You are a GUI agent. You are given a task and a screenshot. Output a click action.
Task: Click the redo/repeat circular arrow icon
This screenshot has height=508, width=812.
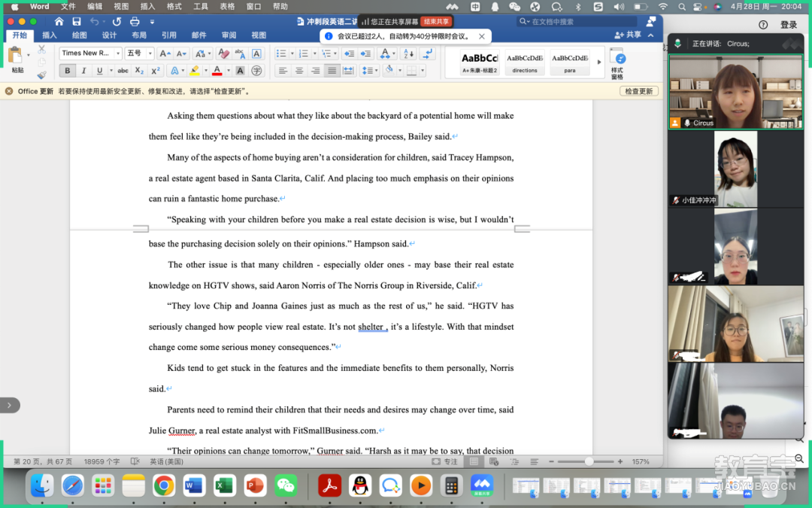tap(117, 22)
